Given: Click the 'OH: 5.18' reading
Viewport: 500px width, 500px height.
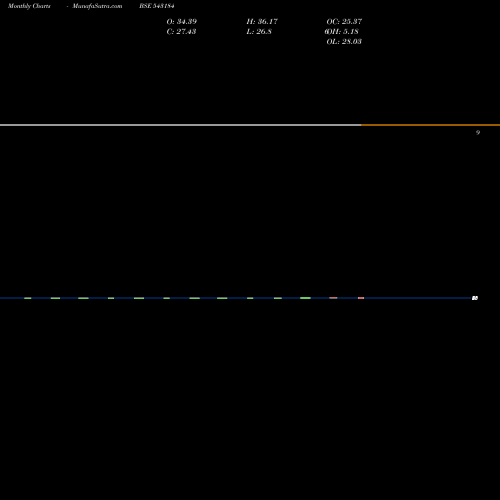Looking at the screenshot, I should (x=342, y=31).
